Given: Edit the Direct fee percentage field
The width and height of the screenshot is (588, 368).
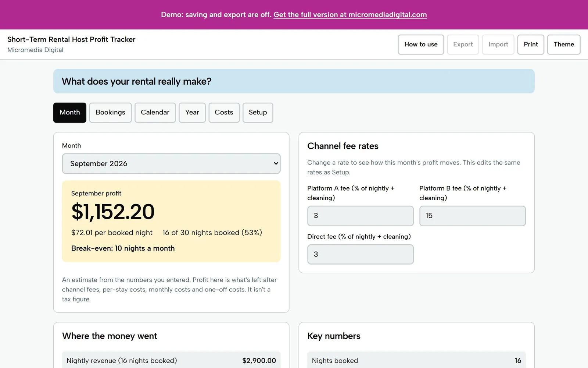Looking at the screenshot, I should 361,254.
